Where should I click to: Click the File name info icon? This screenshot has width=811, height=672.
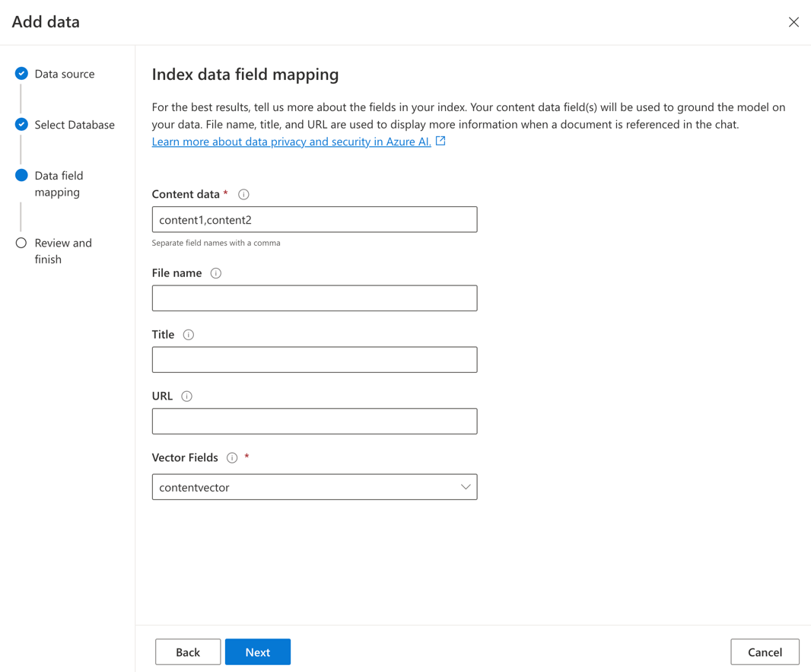point(216,273)
